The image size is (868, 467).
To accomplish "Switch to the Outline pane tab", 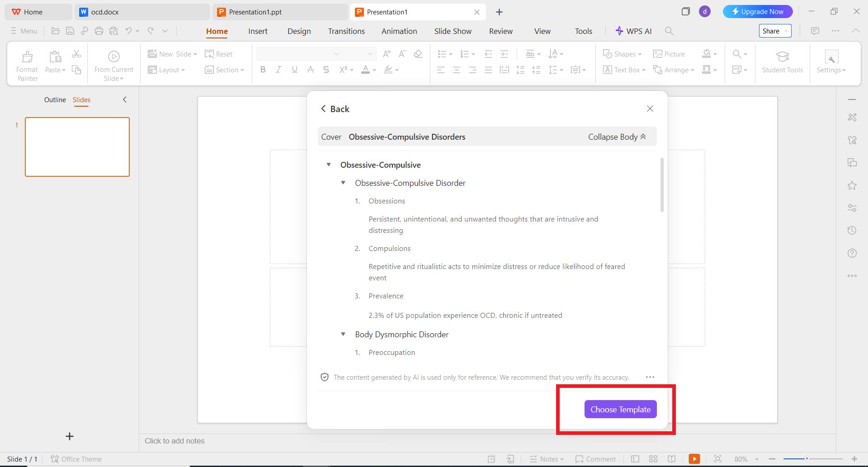I will coord(55,99).
